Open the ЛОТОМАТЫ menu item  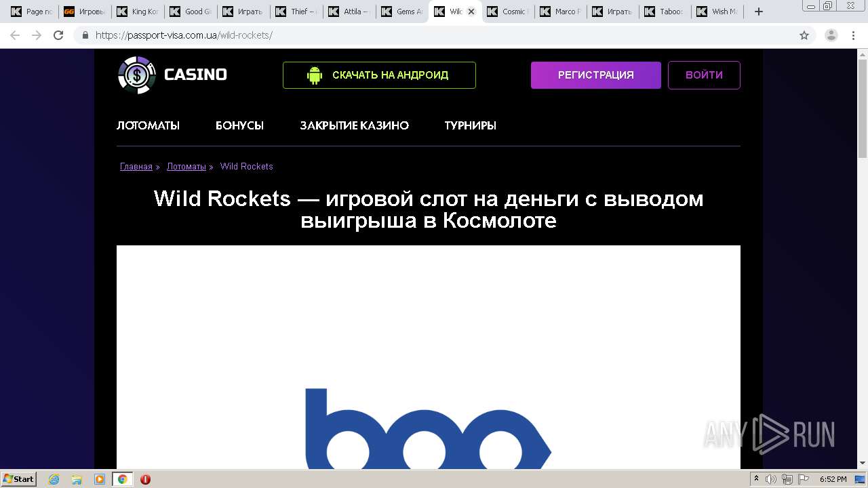[x=148, y=125]
